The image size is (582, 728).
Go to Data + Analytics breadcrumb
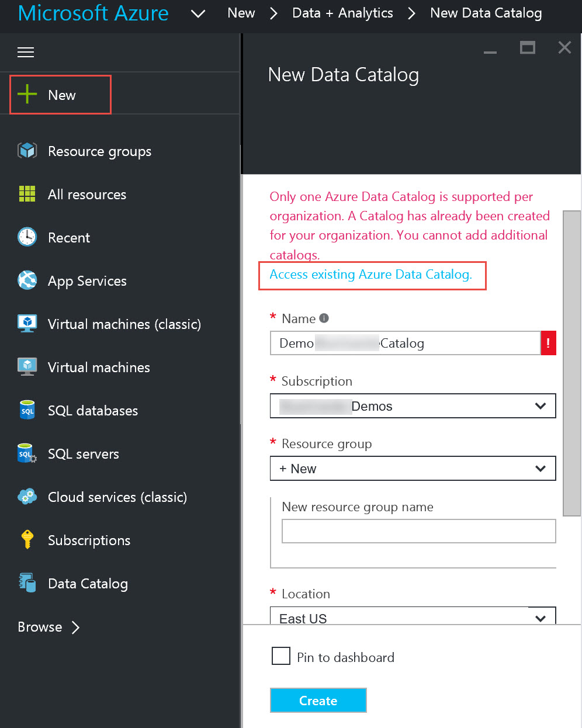coord(342,13)
